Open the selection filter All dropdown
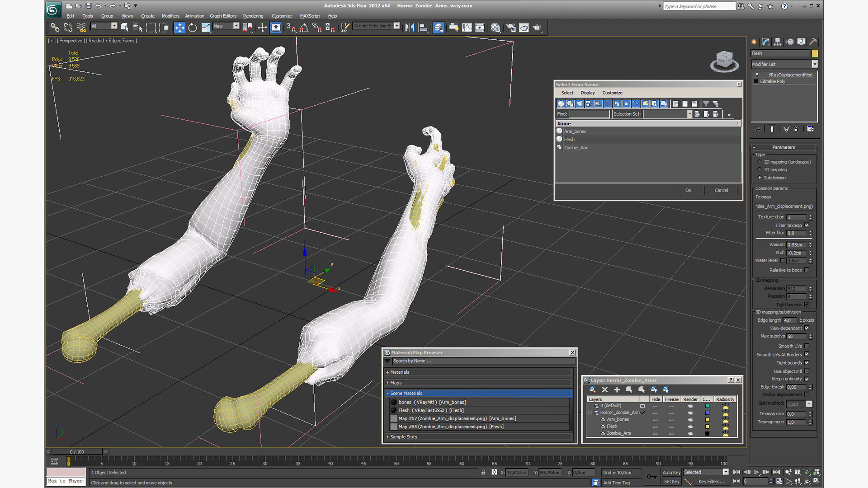Image resolution: width=868 pixels, height=488 pixels. point(114,26)
